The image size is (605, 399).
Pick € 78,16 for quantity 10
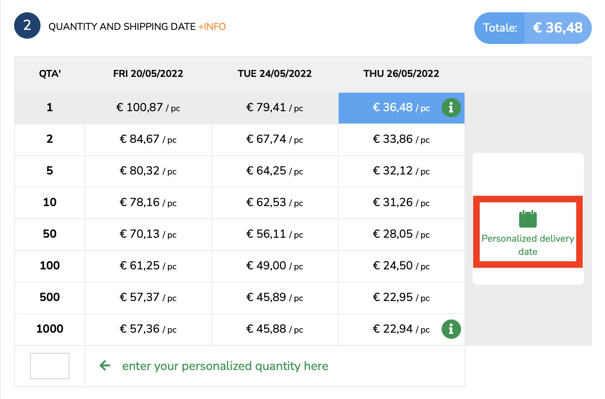[x=148, y=203]
